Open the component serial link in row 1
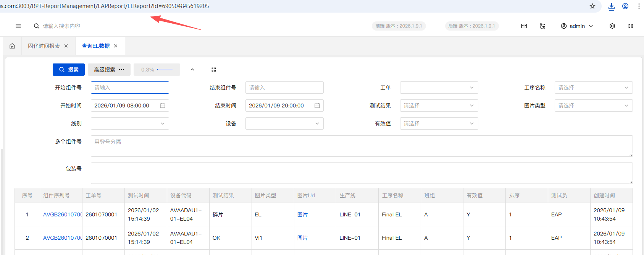 63,214
